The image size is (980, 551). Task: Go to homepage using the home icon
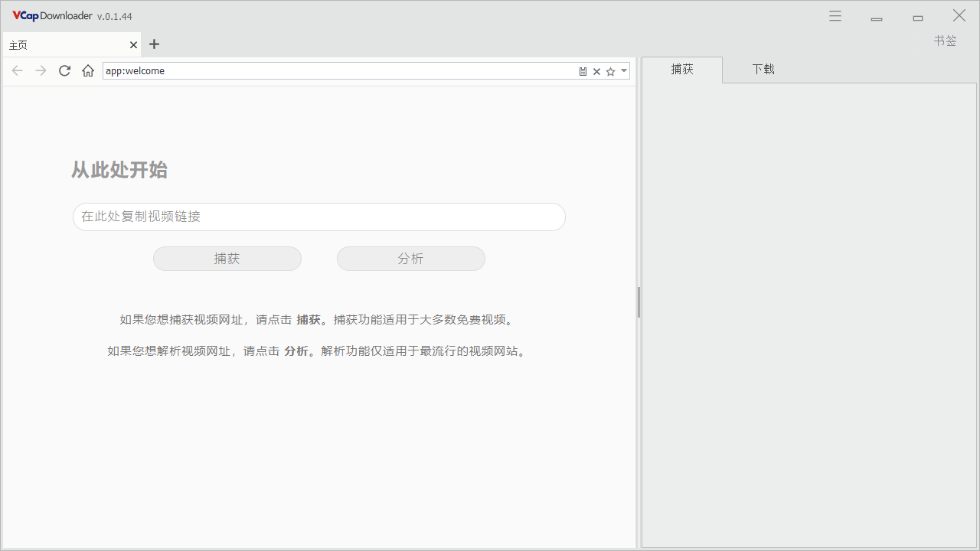(87, 70)
